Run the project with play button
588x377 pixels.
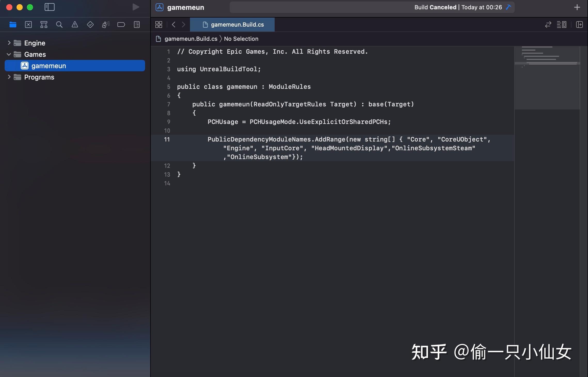click(136, 7)
